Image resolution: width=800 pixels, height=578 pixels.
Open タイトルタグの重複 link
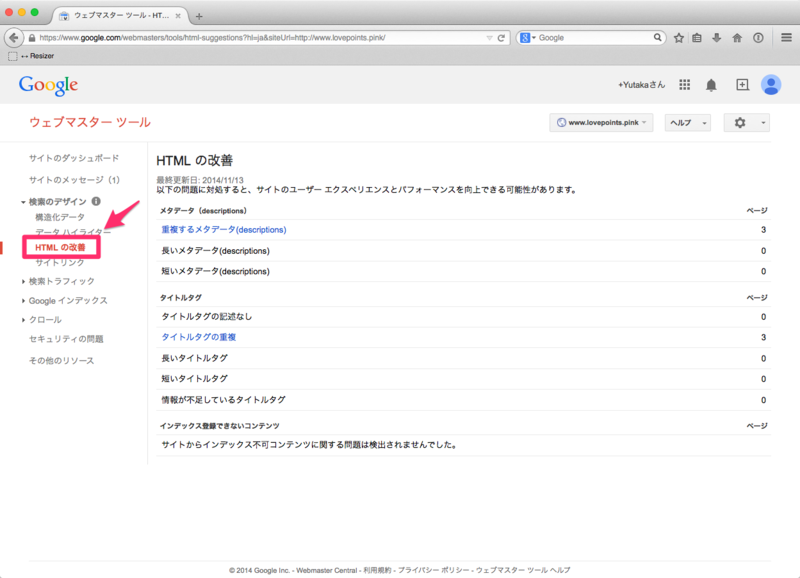[x=198, y=337]
